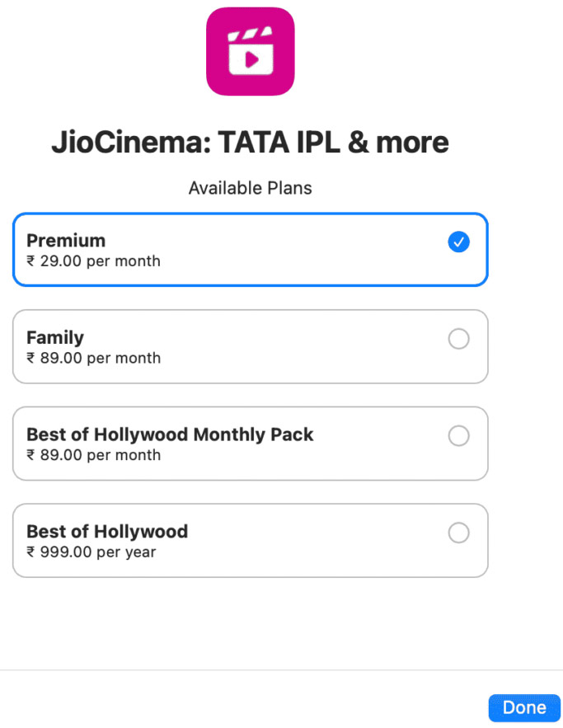The width and height of the screenshot is (563, 728).
Task: Click the JioCinema: TATA IPL & more title
Action: point(251,142)
